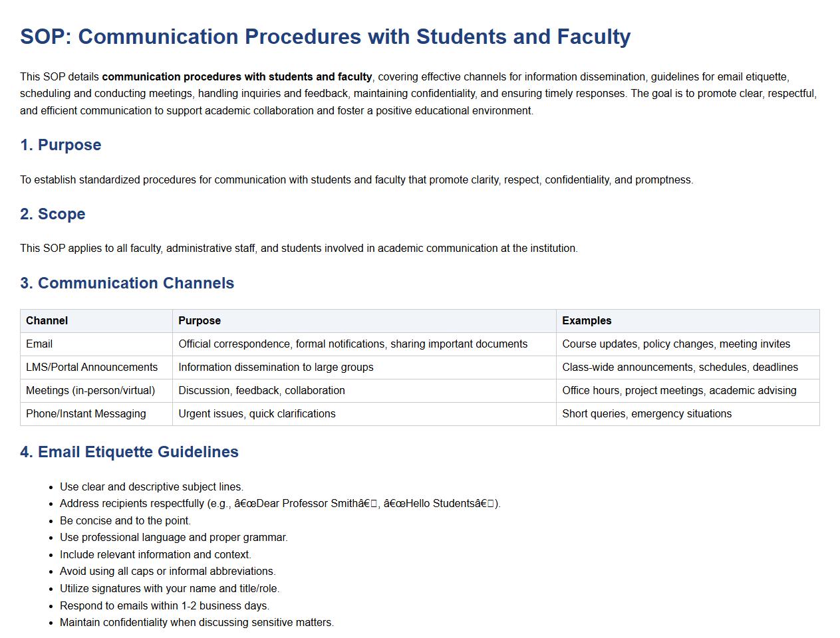Click the "Maintain confidentiality" bullet item

tap(197, 622)
